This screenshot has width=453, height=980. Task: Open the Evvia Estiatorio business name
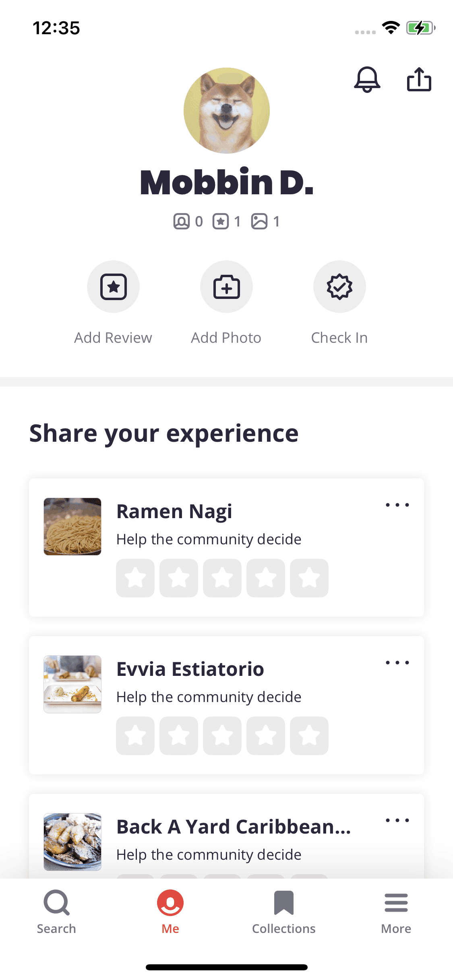[190, 669]
